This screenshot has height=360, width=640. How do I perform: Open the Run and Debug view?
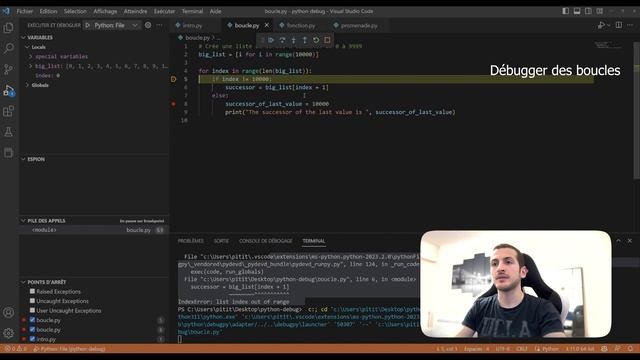[x=8, y=90]
